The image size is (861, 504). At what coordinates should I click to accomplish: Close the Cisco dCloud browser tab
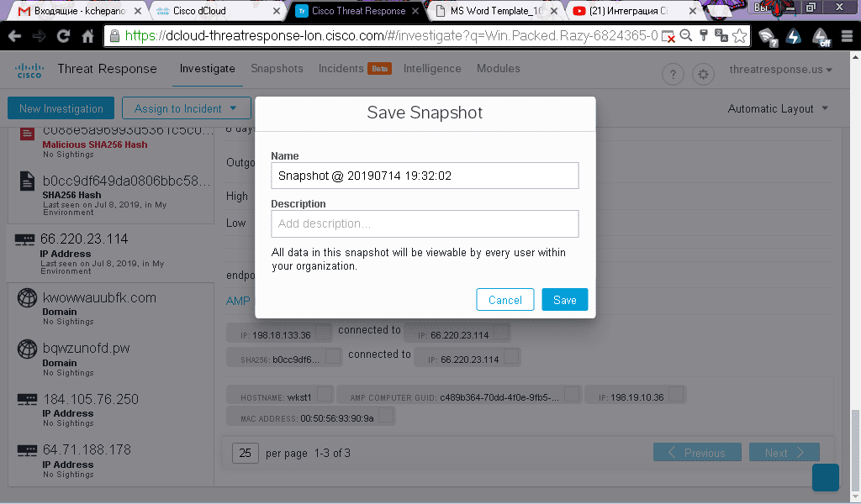tap(276, 11)
